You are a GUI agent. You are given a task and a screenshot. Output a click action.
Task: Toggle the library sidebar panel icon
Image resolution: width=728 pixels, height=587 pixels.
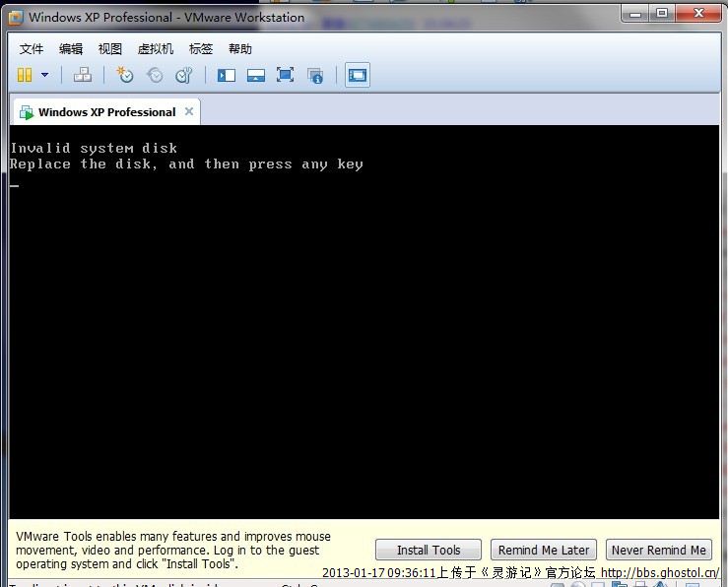point(227,75)
